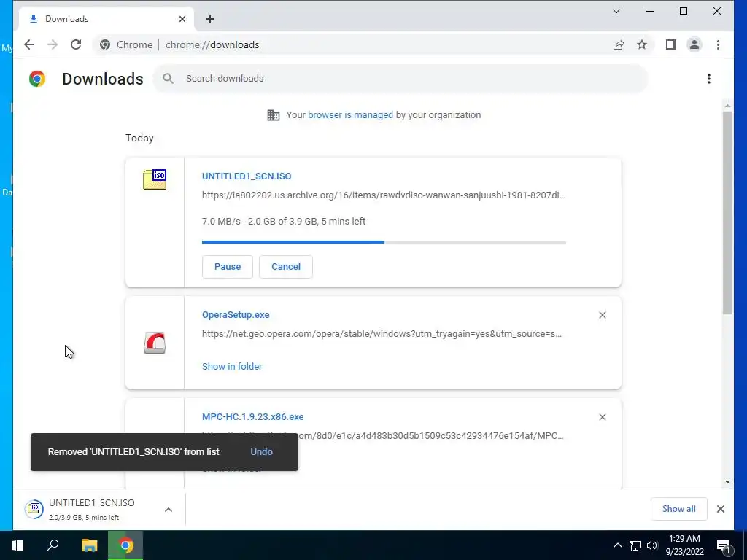Remove MPC-HC.1.9.23.x86.exe from the list
The image size is (747, 560).
602,417
